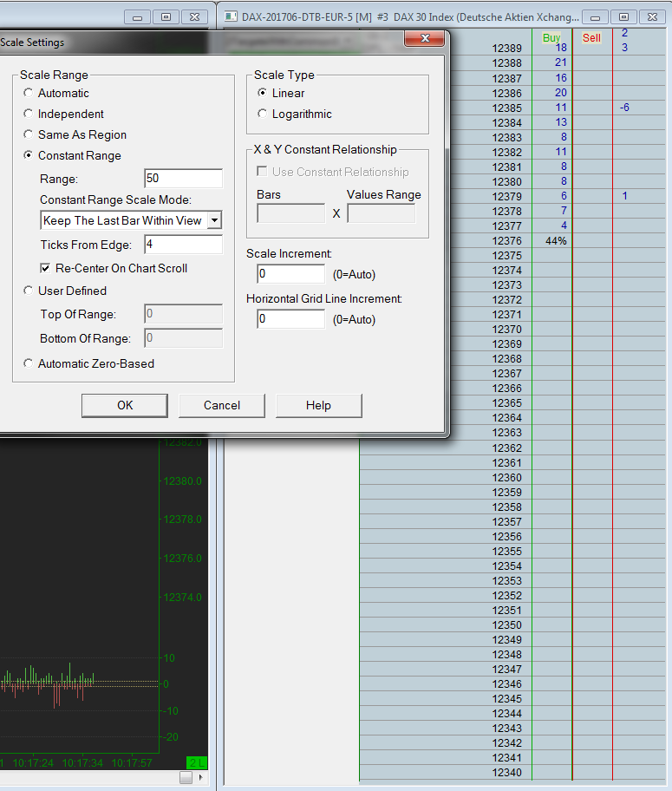
Task: Click the chart horizontal scrollbar thumb
Action: [186, 777]
